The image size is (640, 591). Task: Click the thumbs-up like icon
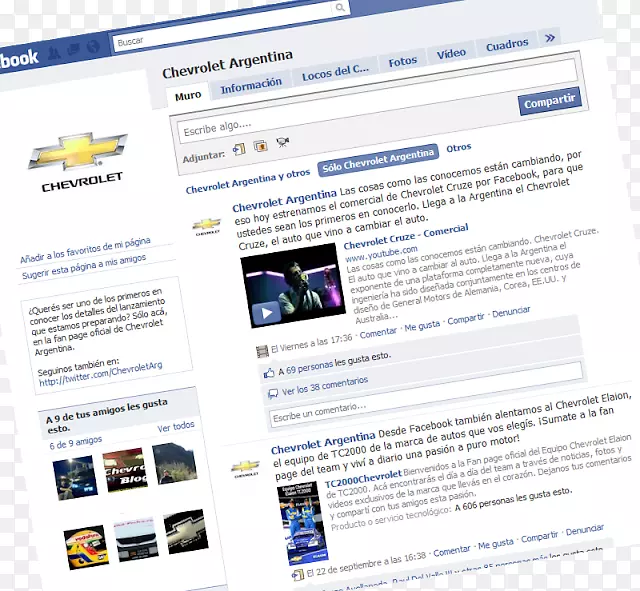click(269, 373)
